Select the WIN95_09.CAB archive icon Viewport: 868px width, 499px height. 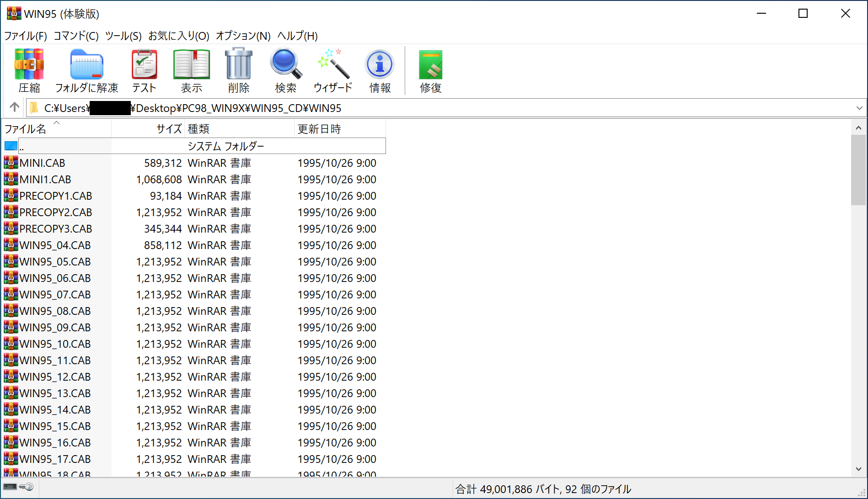point(11,327)
